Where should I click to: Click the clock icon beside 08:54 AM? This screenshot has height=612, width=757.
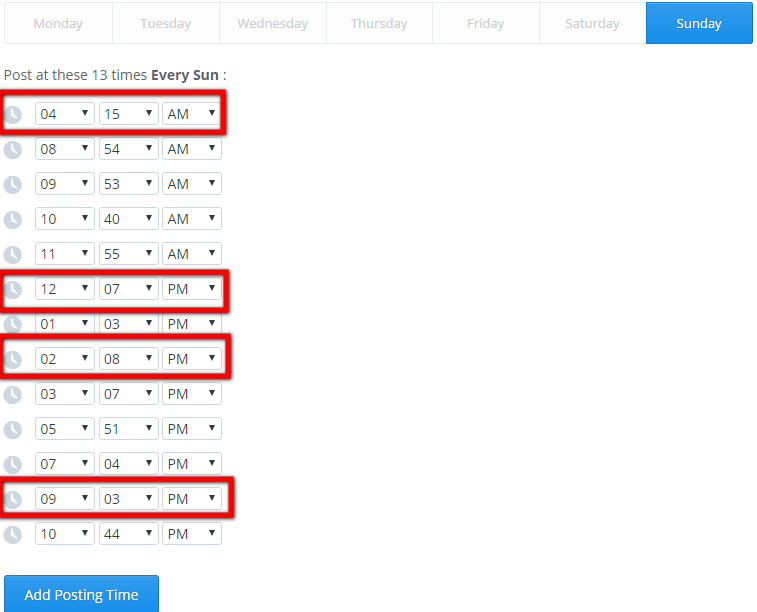[13, 149]
